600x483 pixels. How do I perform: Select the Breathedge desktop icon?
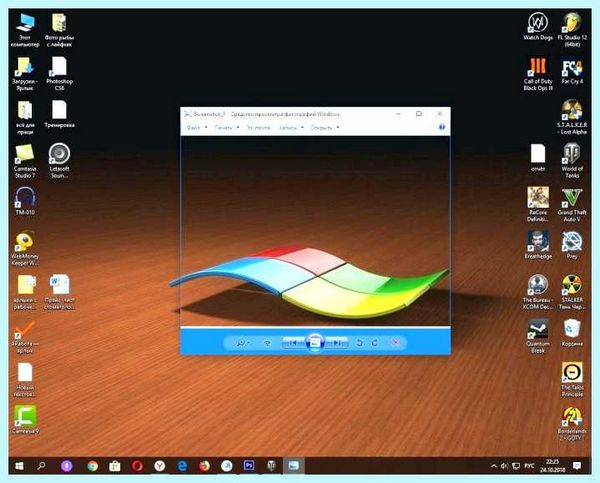click(538, 245)
